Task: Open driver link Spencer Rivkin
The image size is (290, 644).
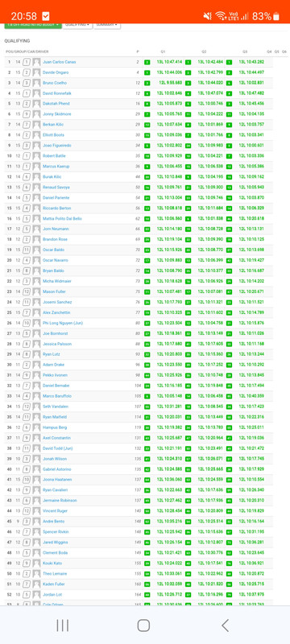Action: coord(56,532)
